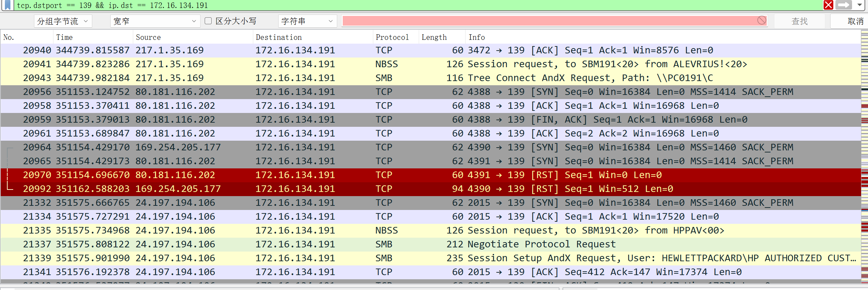Screen dimensions: 868x290
Task: Toggle the 区分大小写 checkbox
Action: pos(208,21)
